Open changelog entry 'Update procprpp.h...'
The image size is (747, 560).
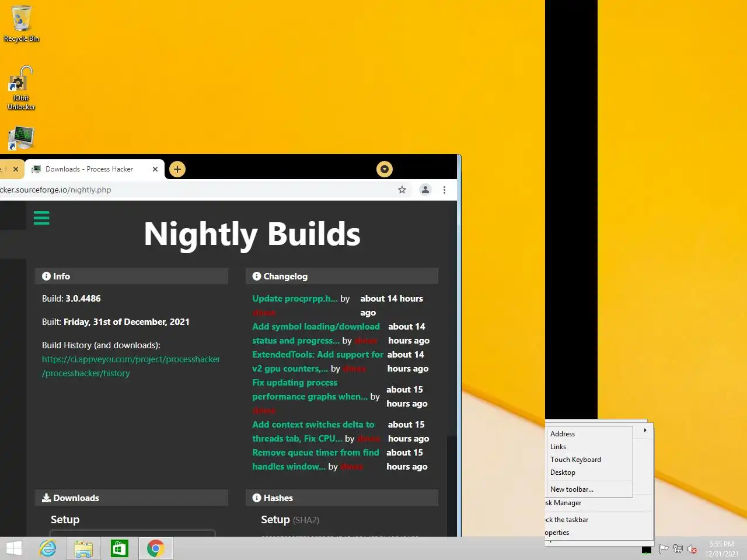pyautogui.click(x=295, y=299)
